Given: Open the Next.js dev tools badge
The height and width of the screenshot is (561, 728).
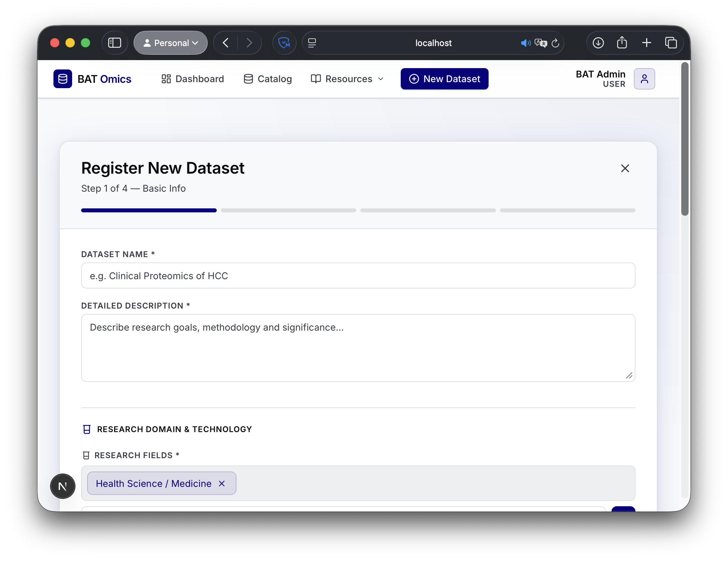Looking at the screenshot, I should pyautogui.click(x=63, y=486).
